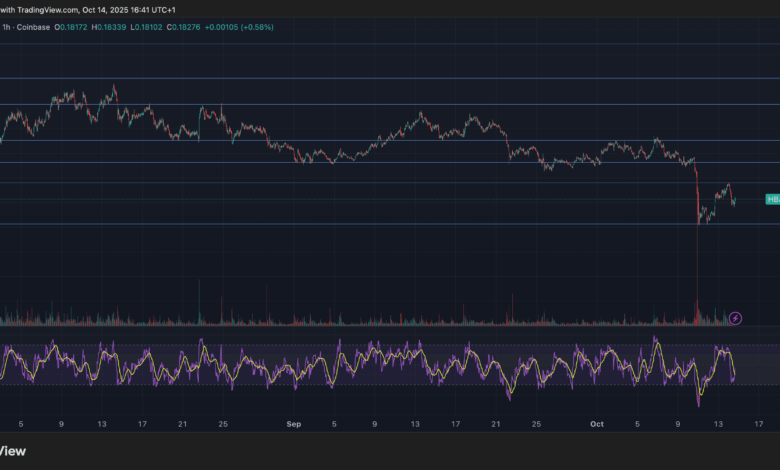
Task: Click the upper dashed band of the oscillator pane
Action: coord(390,346)
